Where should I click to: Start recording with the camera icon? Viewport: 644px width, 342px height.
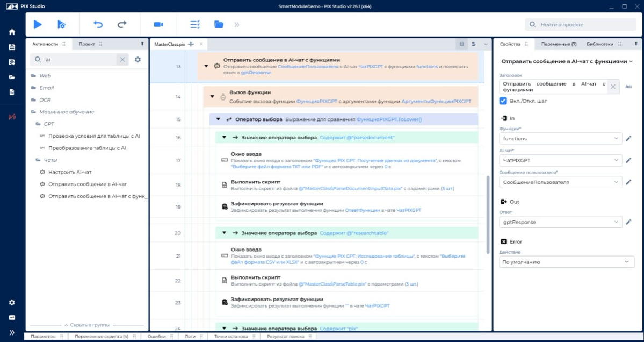(x=158, y=25)
